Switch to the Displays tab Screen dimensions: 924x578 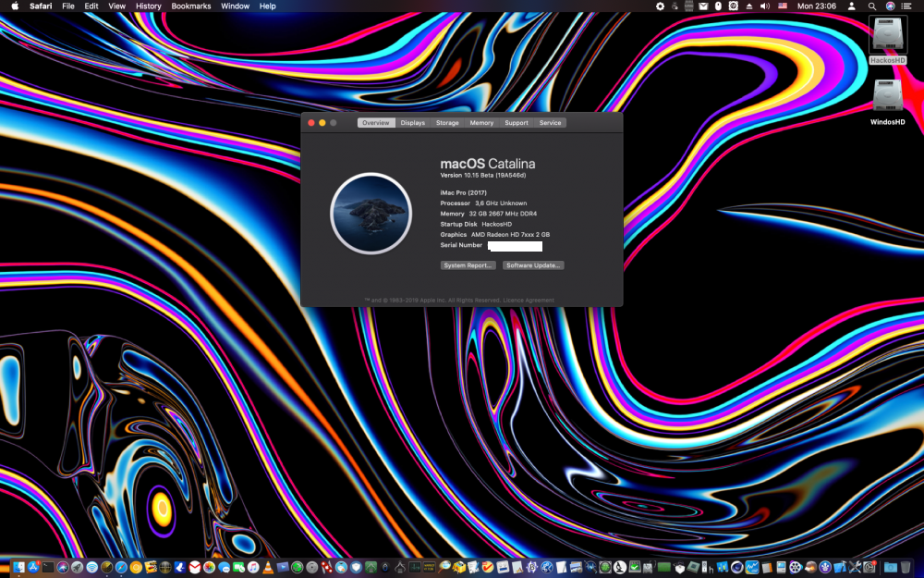[x=412, y=123]
